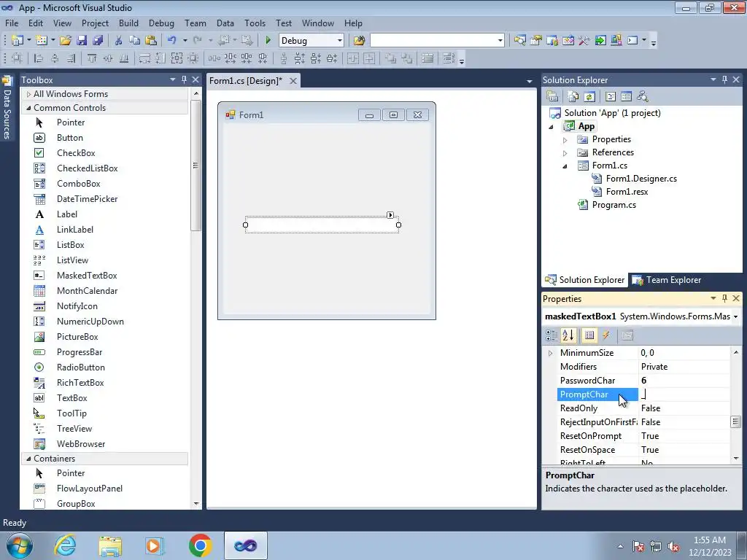Pin the Toolbox panel with auto-hide
The width and height of the screenshot is (747, 560).
(184, 79)
